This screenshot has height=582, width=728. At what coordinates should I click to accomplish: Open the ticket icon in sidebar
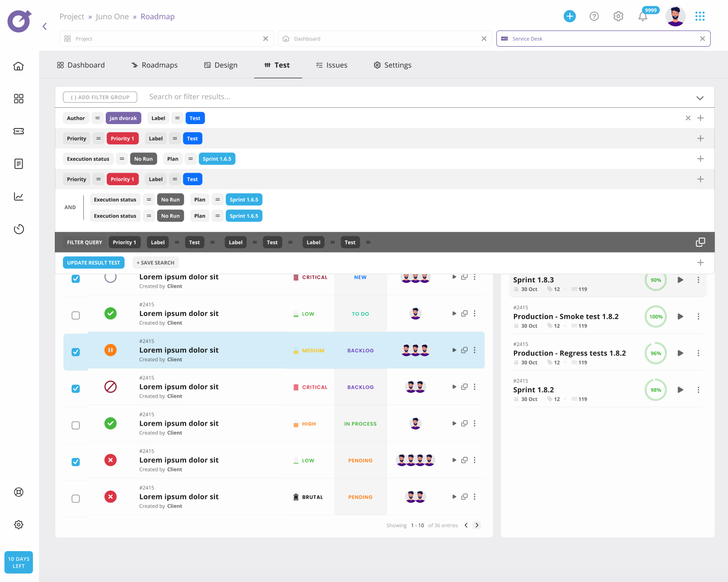tap(19, 131)
